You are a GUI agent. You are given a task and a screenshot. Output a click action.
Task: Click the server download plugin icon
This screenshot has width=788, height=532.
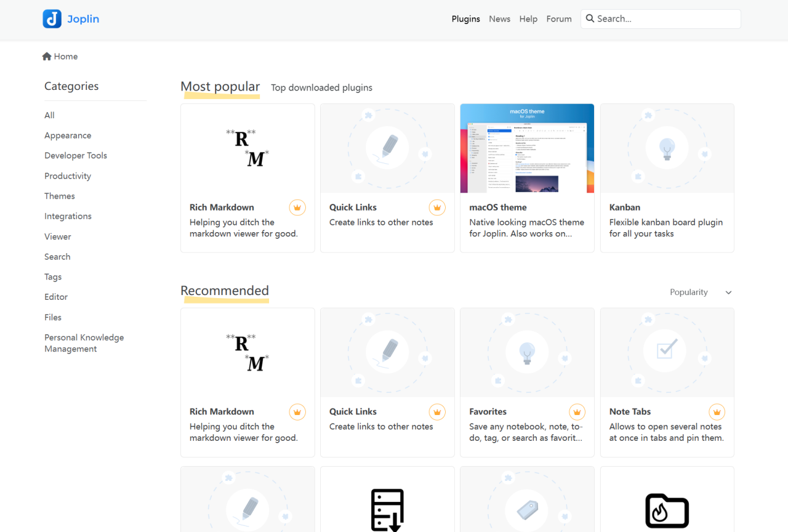(387, 510)
